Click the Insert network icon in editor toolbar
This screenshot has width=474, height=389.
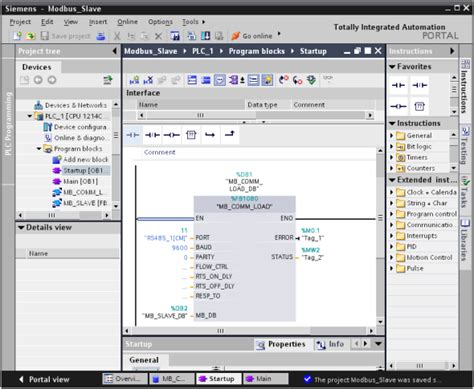[134, 80]
